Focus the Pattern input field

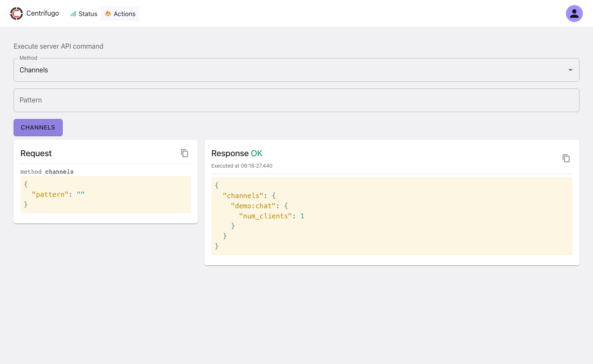point(296,100)
